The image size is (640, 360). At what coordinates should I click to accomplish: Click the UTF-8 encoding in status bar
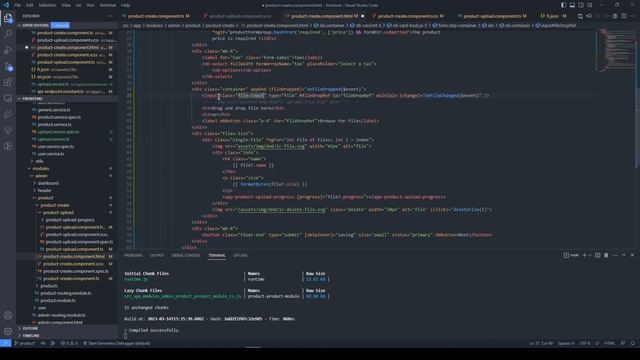[x=584, y=343]
